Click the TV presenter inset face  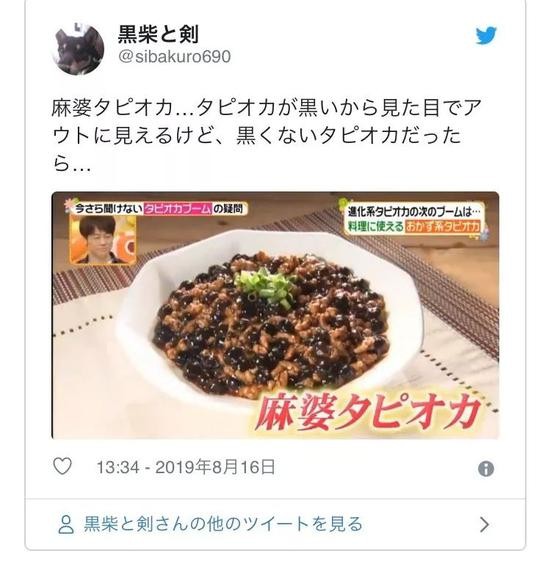(103, 240)
